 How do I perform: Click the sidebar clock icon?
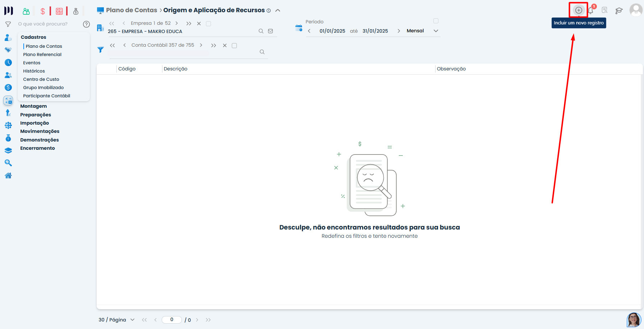pos(8,62)
